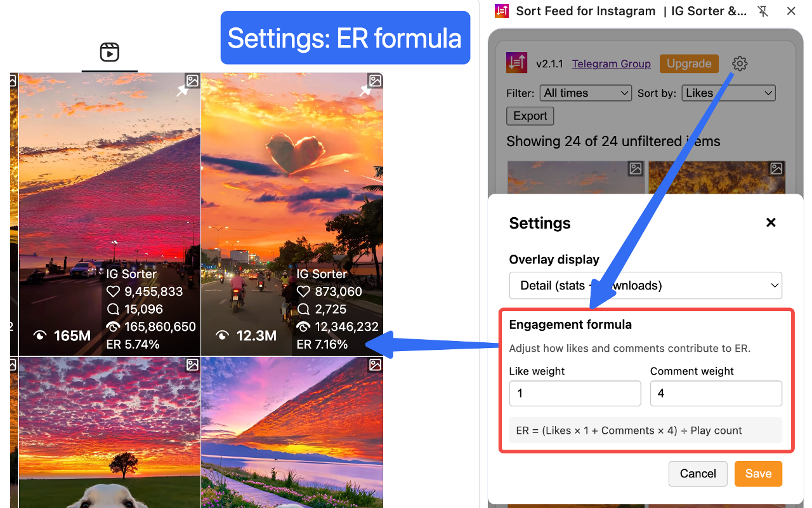
Task: Save the engagement formula settings
Action: point(758,474)
